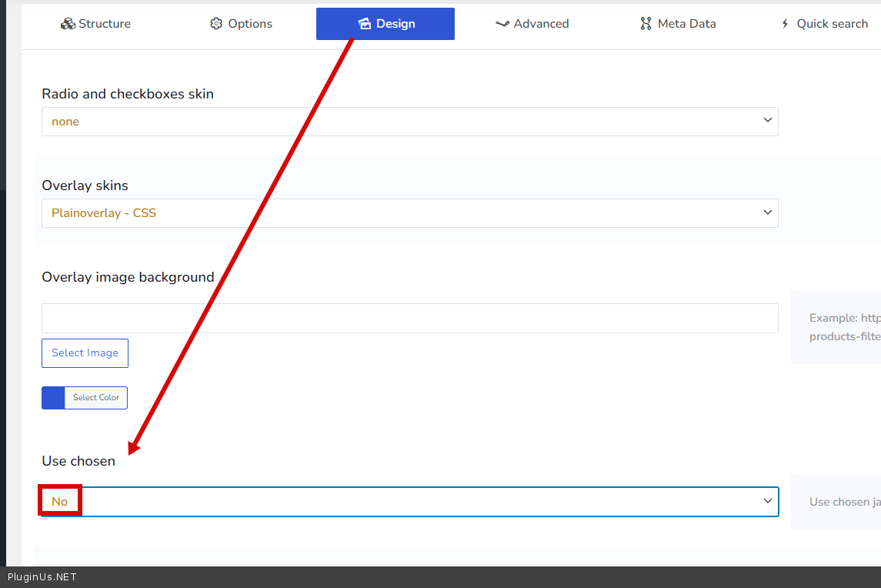Click chevron arrow of Overlay skins select
The image size is (881, 588).
pos(767,212)
